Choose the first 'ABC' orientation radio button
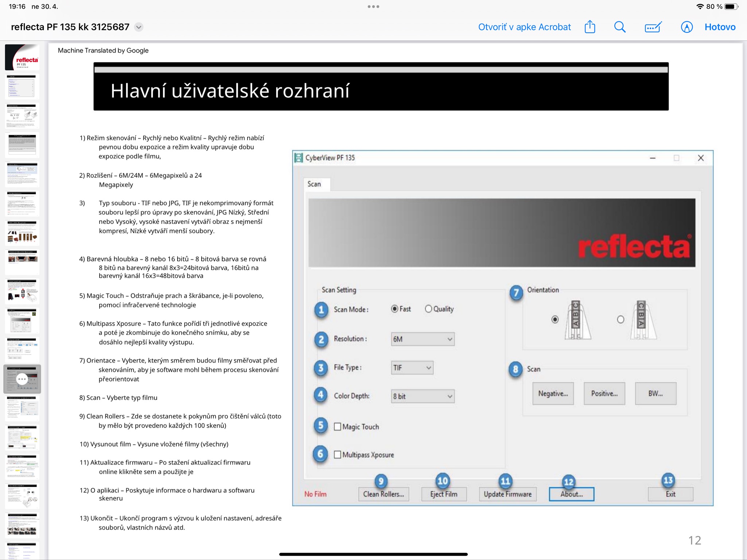Viewport: 747px width, 560px height. 555,320
